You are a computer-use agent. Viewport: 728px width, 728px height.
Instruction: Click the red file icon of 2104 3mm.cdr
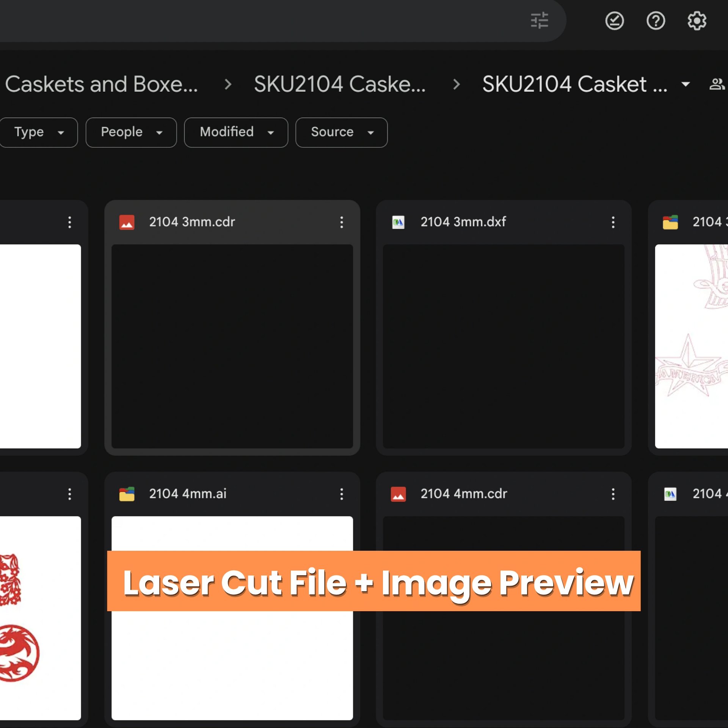[x=127, y=222]
